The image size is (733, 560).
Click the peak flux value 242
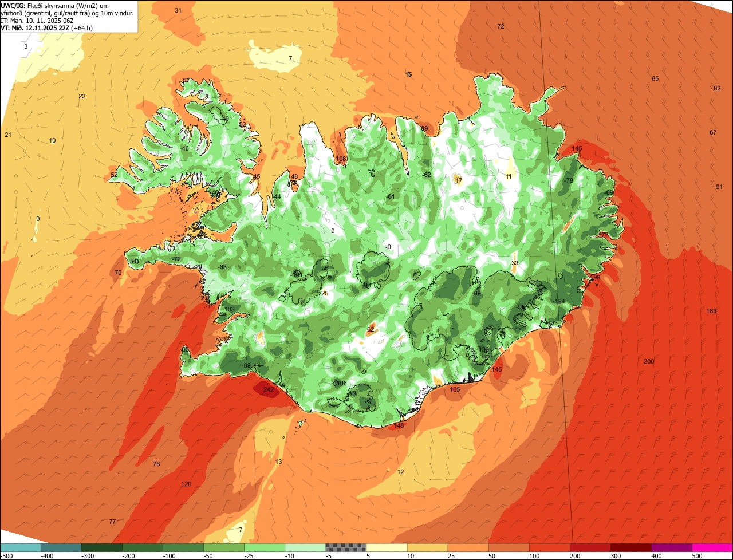coord(269,389)
